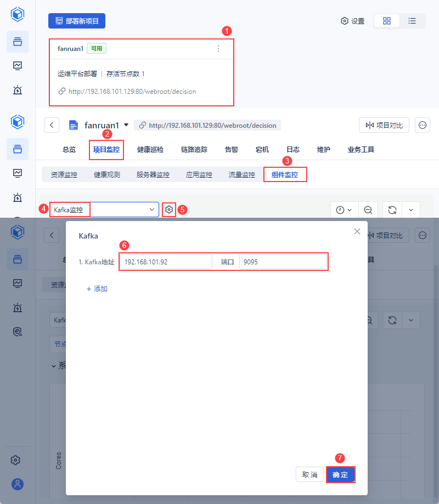Screen dimensions: 439x504
Task: Open 设置 with the gear icon
Action: 352,21
